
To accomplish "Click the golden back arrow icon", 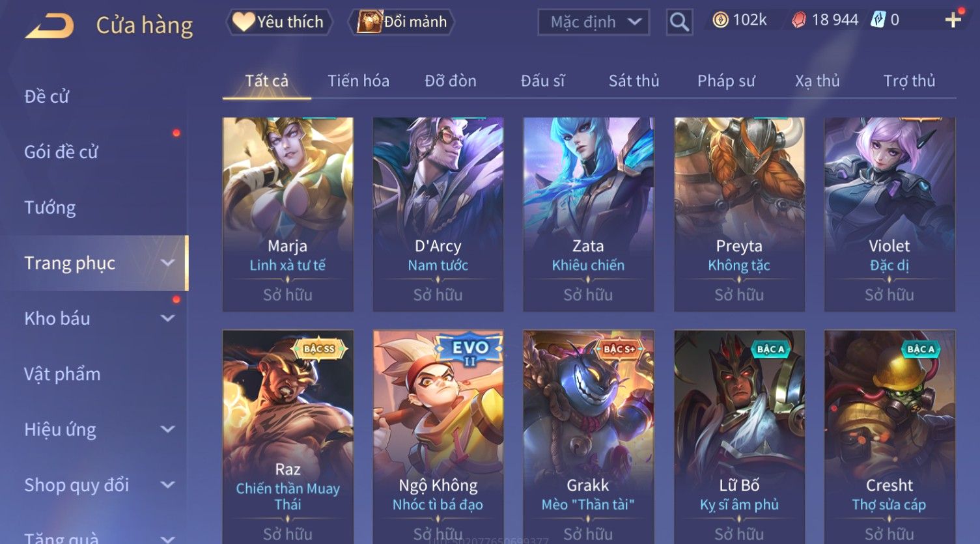I will point(49,25).
